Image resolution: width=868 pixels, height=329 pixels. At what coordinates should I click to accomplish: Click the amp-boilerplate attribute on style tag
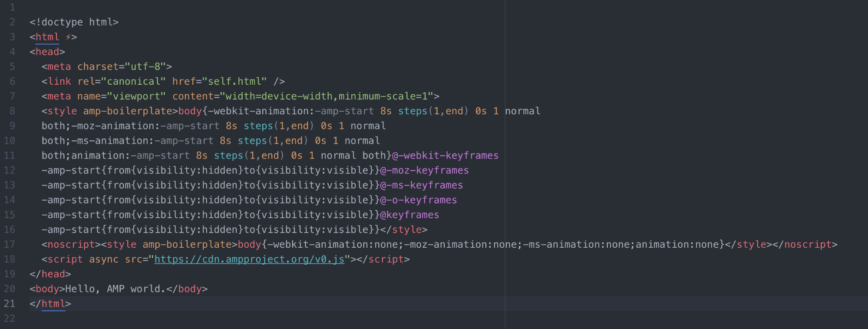tap(128, 111)
